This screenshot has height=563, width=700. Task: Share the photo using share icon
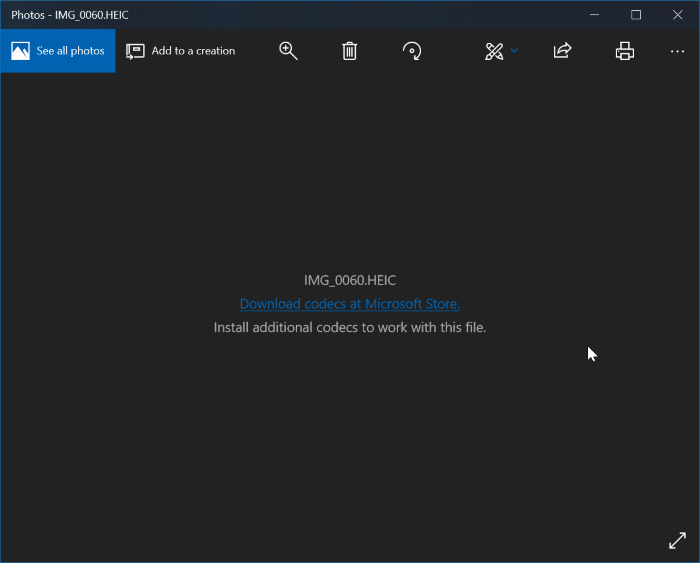click(562, 51)
